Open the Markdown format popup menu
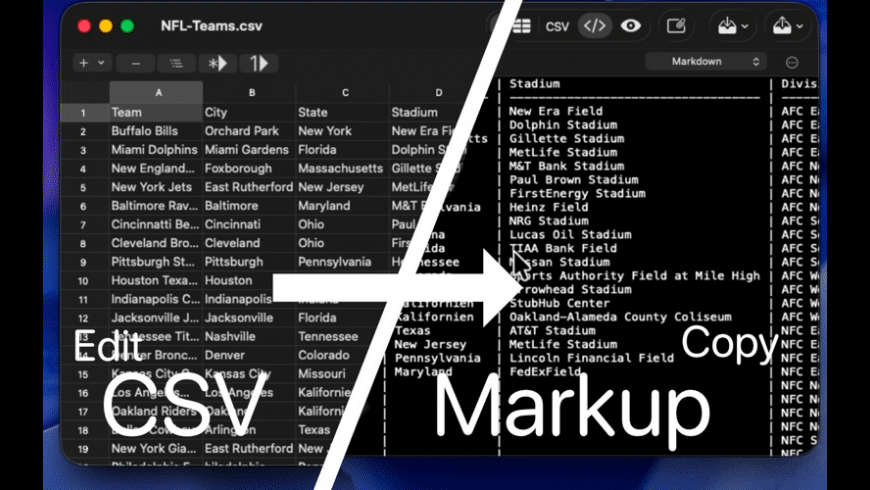The image size is (870, 490). click(706, 62)
